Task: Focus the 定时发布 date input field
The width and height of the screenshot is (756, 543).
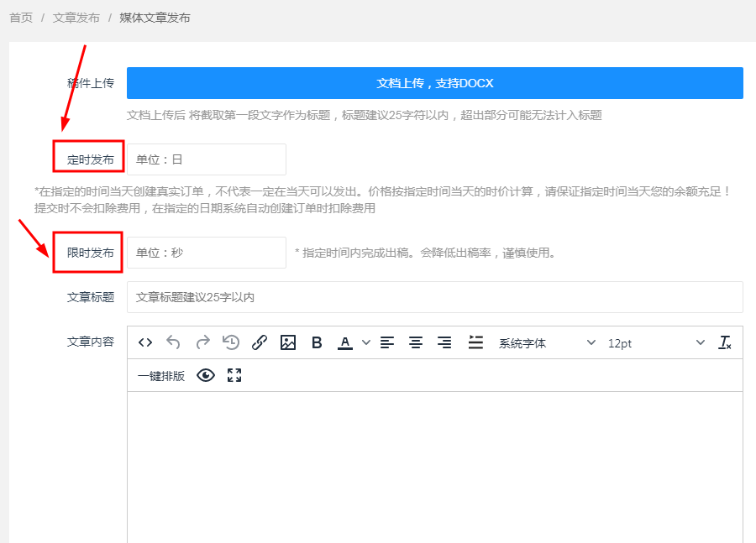Action: [207, 159]
